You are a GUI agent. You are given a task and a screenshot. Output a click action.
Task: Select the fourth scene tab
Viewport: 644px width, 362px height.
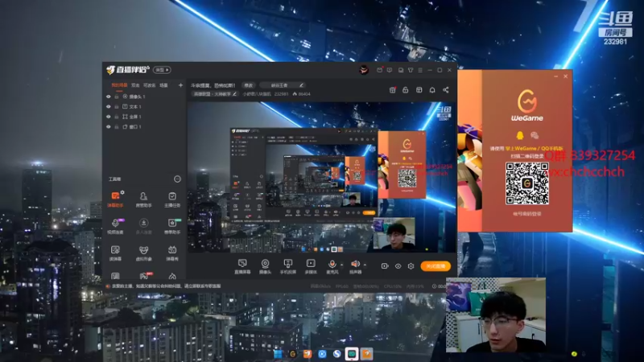pos(163,85)
